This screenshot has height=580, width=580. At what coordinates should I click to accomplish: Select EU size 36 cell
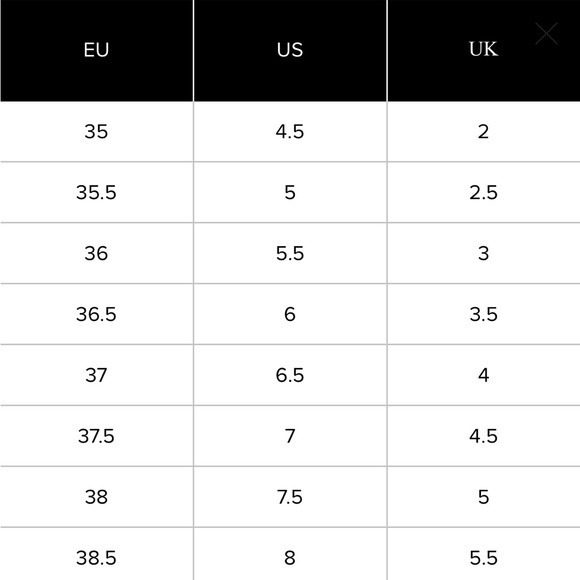(96, 253)
